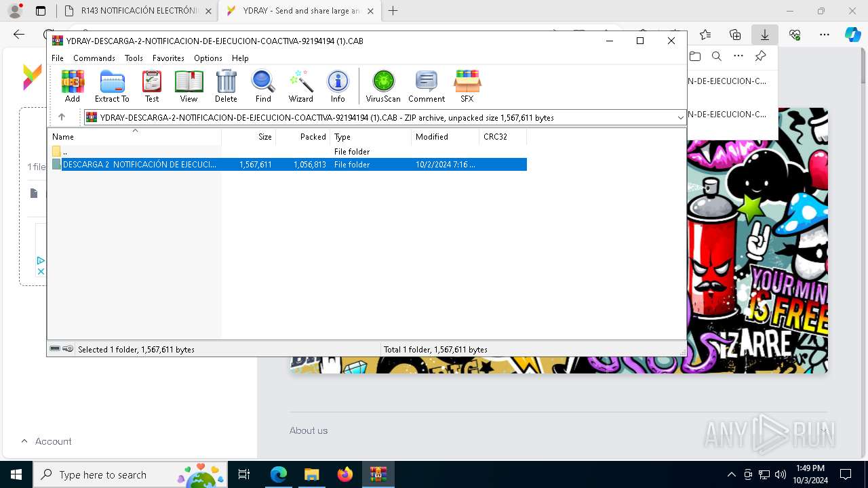Open Firefox from the taskbar
The width and height of the screenshot is (868, 488).
coord(344,474)
